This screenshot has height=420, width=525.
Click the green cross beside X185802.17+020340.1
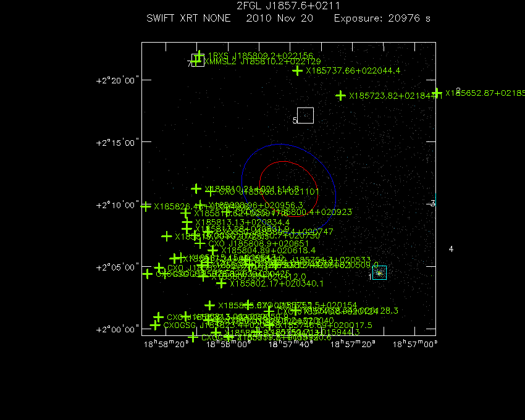coord(221,283)
